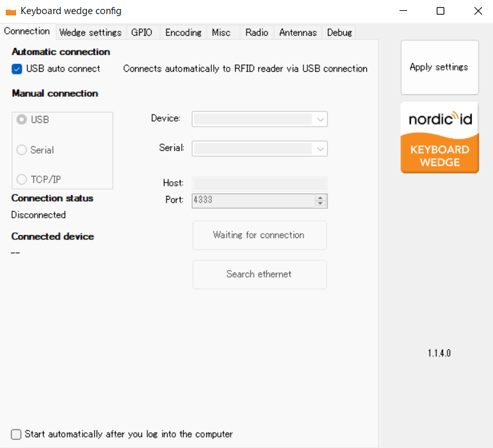The width and height of the screenshot is (493, 448).
Task: Open the Radio tab
Action: point(257,32)
